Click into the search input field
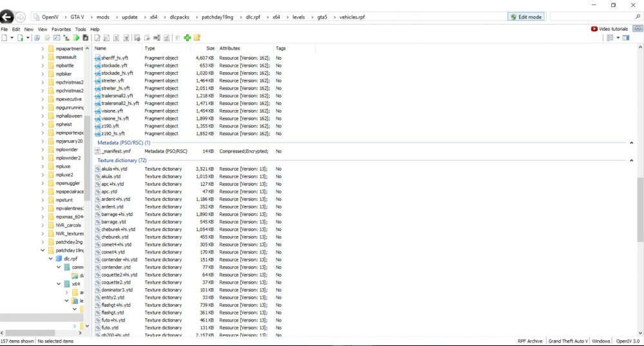 click(592, 17)
